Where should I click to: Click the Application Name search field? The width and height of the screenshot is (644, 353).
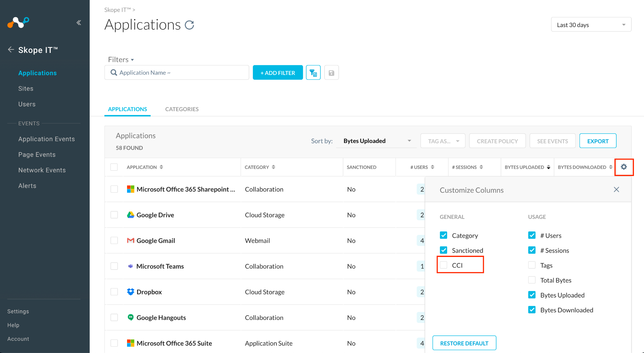click(177, 73)
